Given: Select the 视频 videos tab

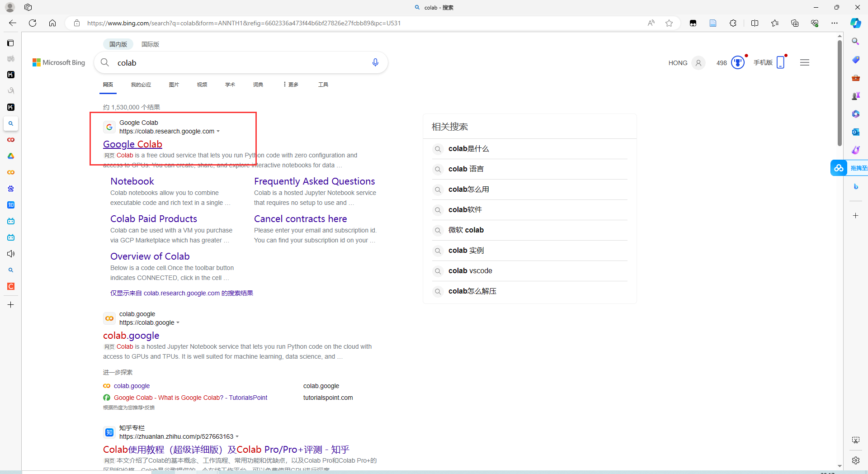Looking at the screenshot, I should (202, 85).
